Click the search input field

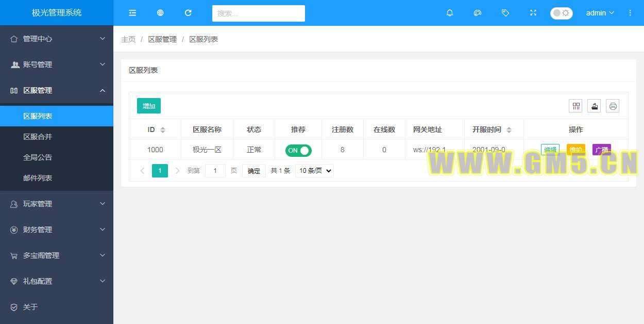(258, 13)
